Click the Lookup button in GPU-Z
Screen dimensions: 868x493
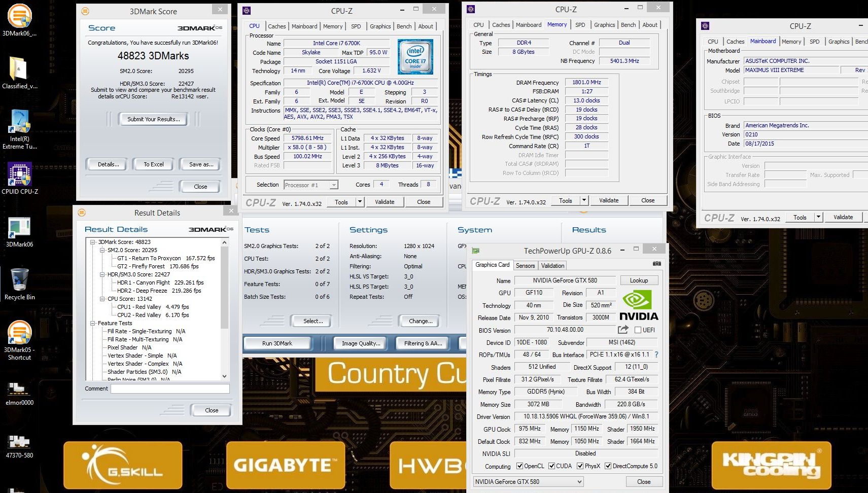coord(639,280)
